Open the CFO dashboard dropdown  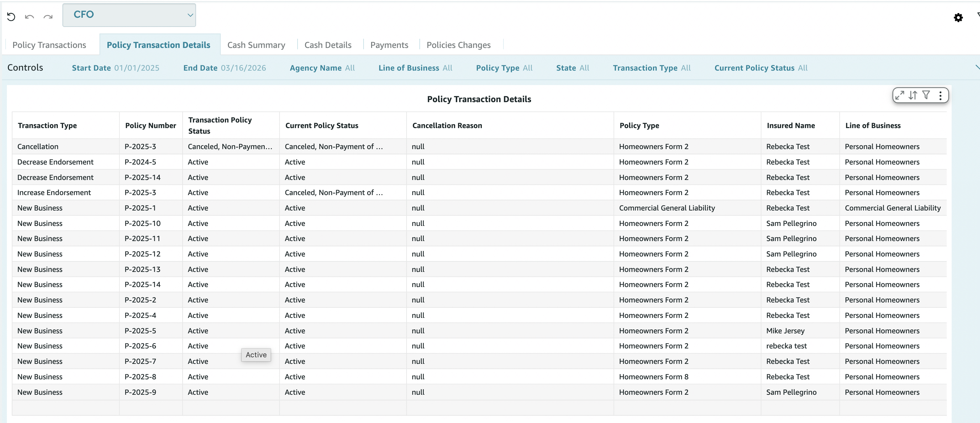tap(129, 15)
